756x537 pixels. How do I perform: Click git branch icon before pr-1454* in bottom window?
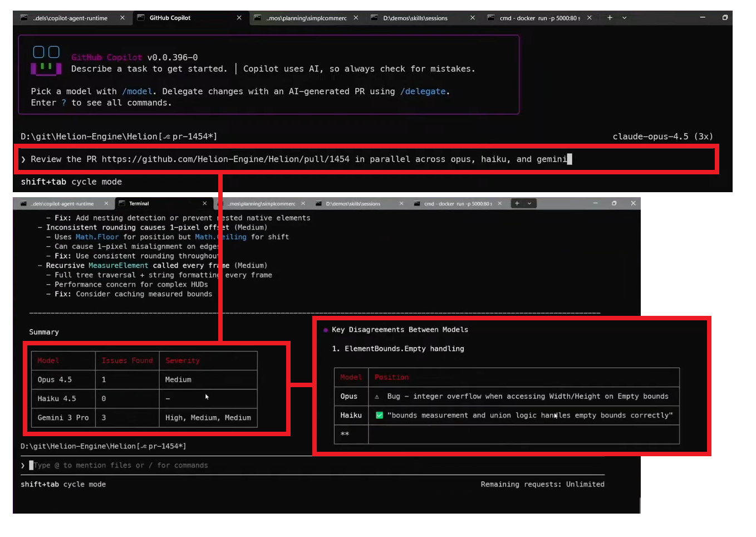144,447
